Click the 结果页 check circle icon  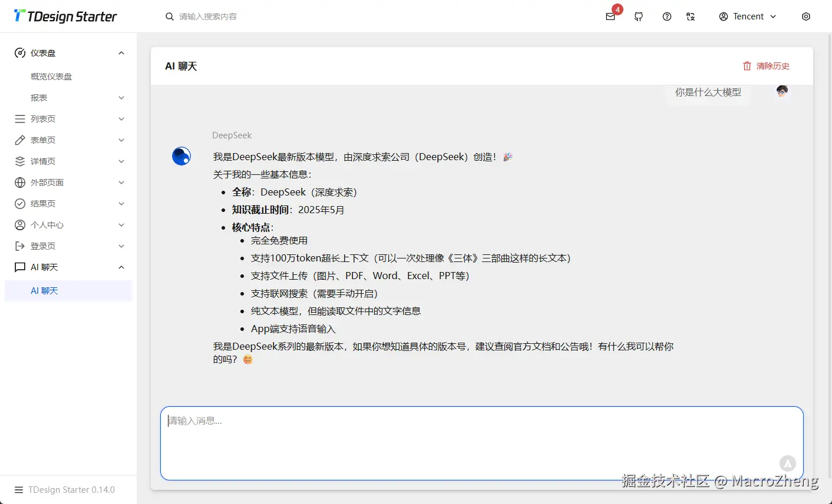click(20, 204)
